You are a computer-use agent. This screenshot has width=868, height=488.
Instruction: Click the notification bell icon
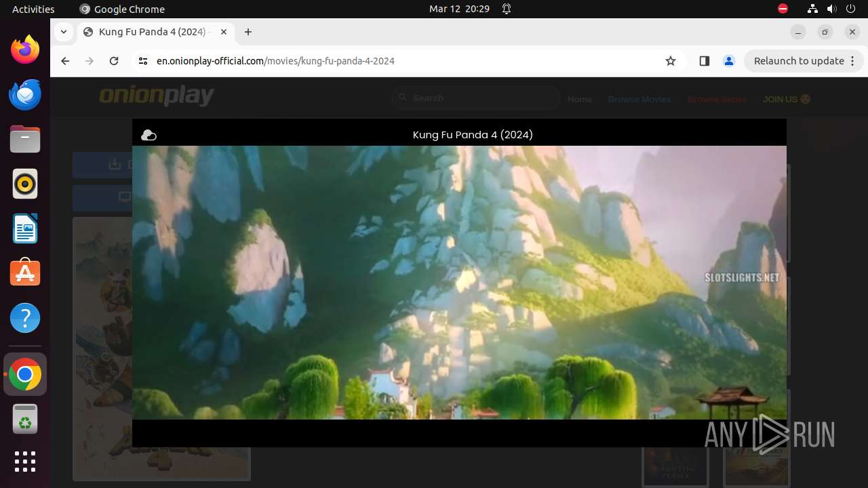pyautogui.click(x=507, y=9)
